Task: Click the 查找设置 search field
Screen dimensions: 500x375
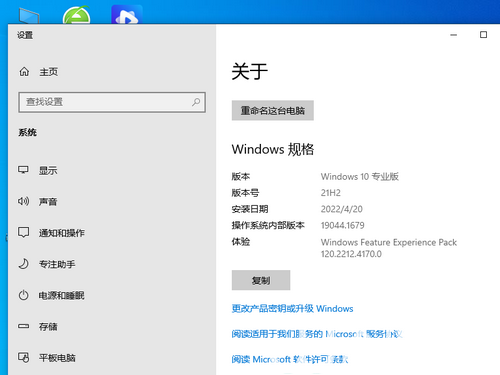Action: pyautogui.click(x=112, y=102)
